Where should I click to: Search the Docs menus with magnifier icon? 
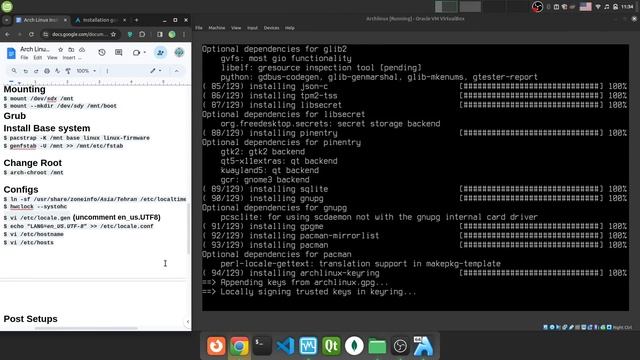14,71
